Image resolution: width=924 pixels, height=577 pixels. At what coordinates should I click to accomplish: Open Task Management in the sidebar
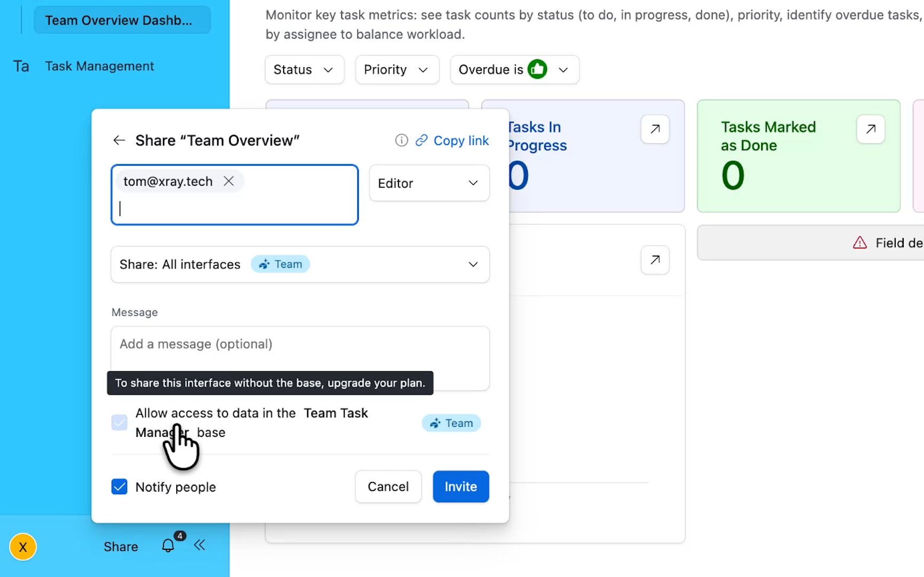coord(99,66)
